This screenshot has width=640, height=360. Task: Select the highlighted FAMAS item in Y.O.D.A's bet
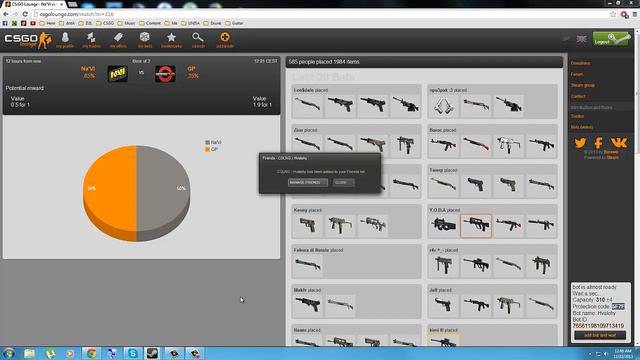tap(476, 225)
